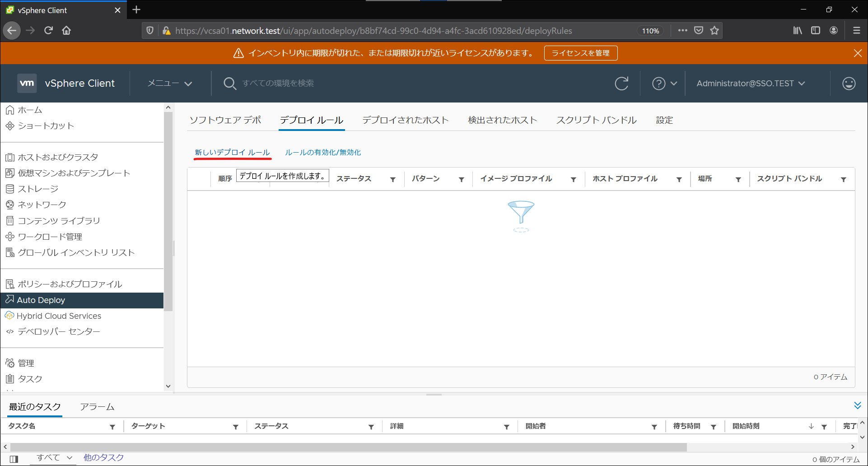Switch to the デプロイ ルール tab
The image size is (868, 466).
312,120
